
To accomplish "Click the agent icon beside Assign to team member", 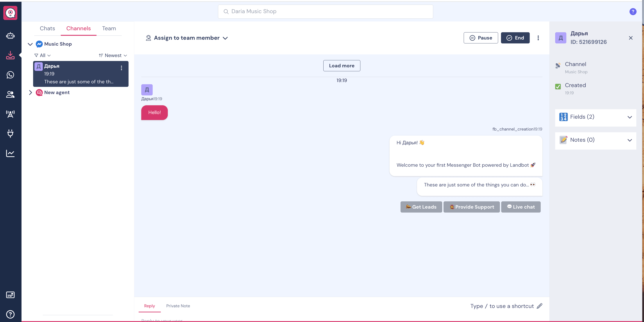I will click(x=148, y=38).
